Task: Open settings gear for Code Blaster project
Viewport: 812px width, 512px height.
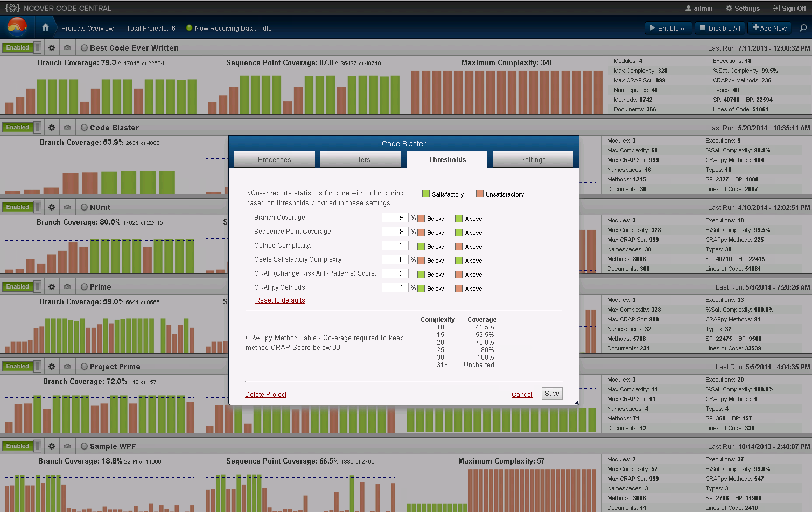Action: (52, 128)
